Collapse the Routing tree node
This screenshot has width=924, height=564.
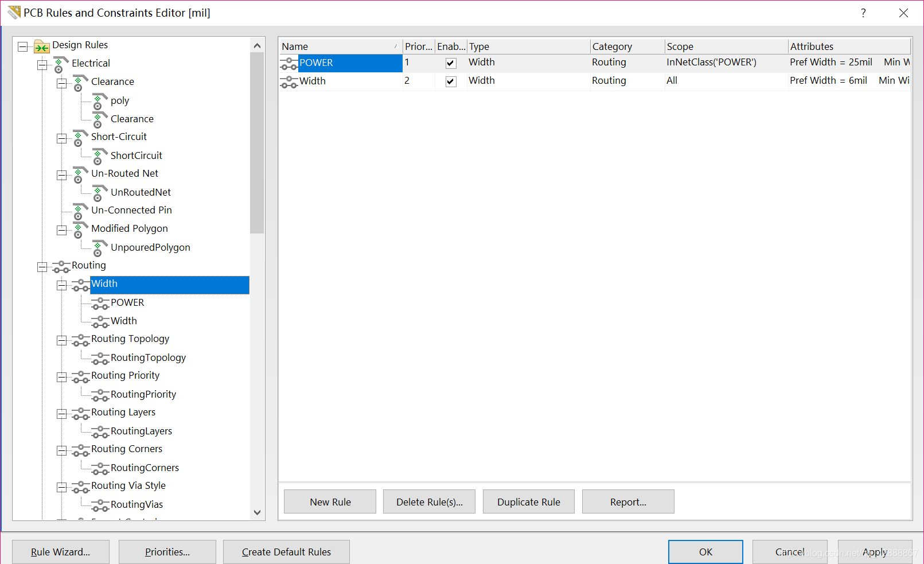coord(42,267)
